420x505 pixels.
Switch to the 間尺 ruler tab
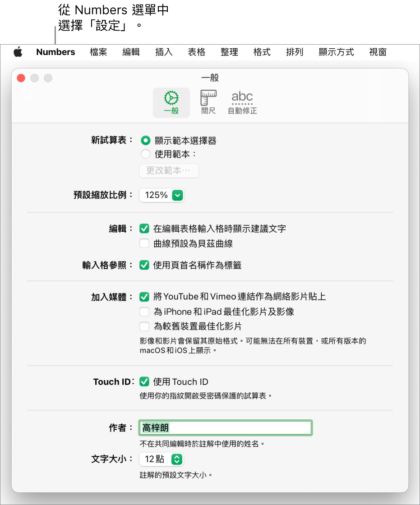208,103
